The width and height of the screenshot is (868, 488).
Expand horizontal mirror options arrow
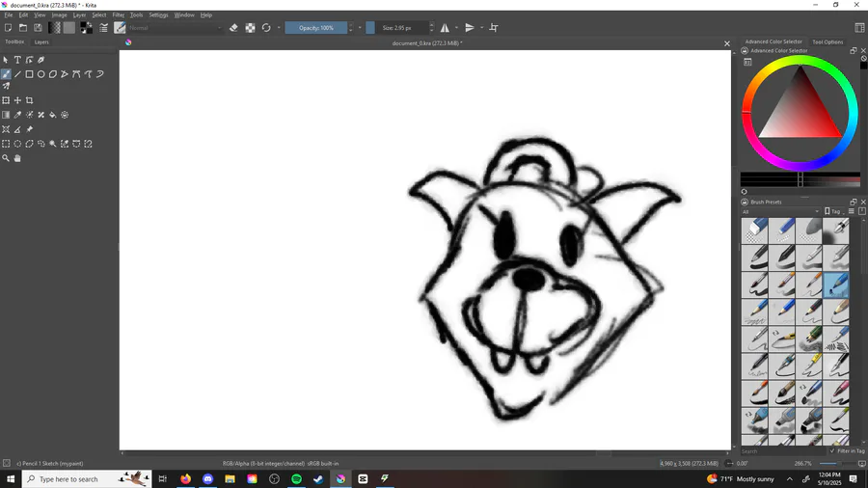coord(456,28)
